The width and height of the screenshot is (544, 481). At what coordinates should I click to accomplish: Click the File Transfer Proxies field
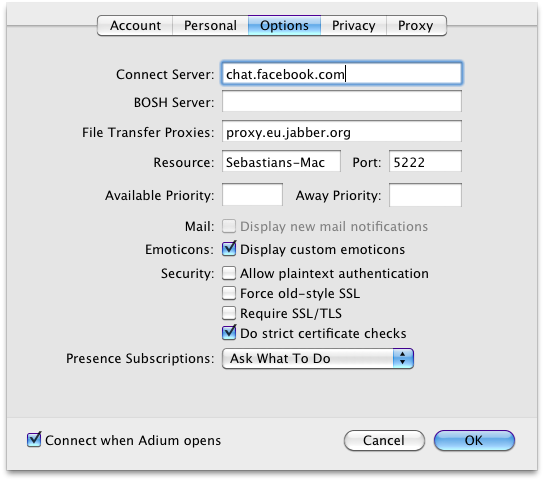pos(342,131)
